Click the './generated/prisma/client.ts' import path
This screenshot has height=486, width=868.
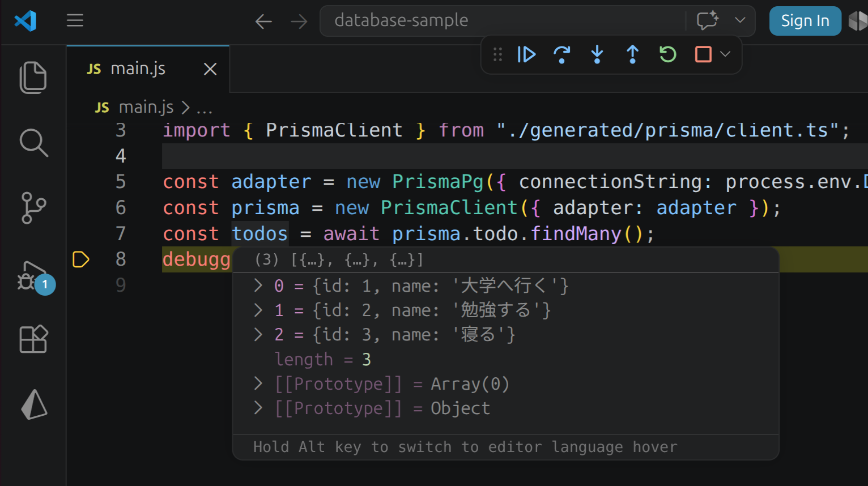click(x=668, y=130)
